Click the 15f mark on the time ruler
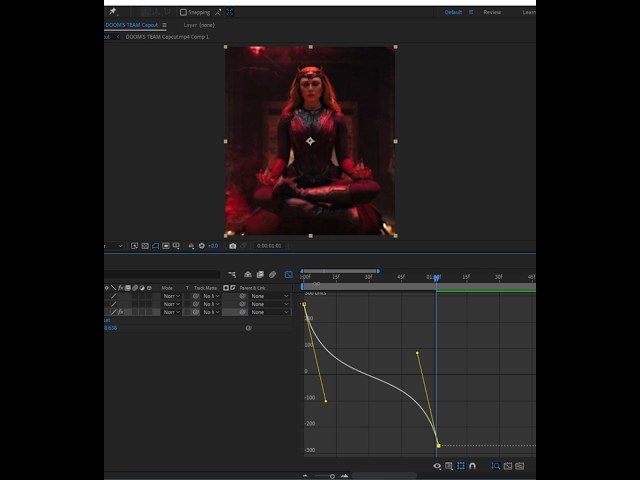640x480 pixels. [336, 277]
